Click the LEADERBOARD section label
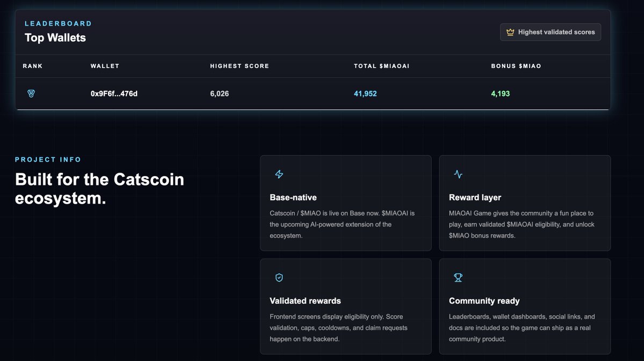Screen dimensions: 644x361 [x=59, y=24]
